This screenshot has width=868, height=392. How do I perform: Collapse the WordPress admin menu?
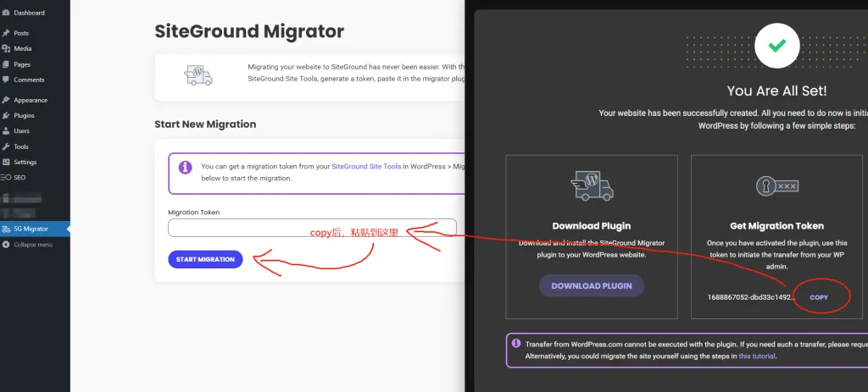[x=32, y=245]
